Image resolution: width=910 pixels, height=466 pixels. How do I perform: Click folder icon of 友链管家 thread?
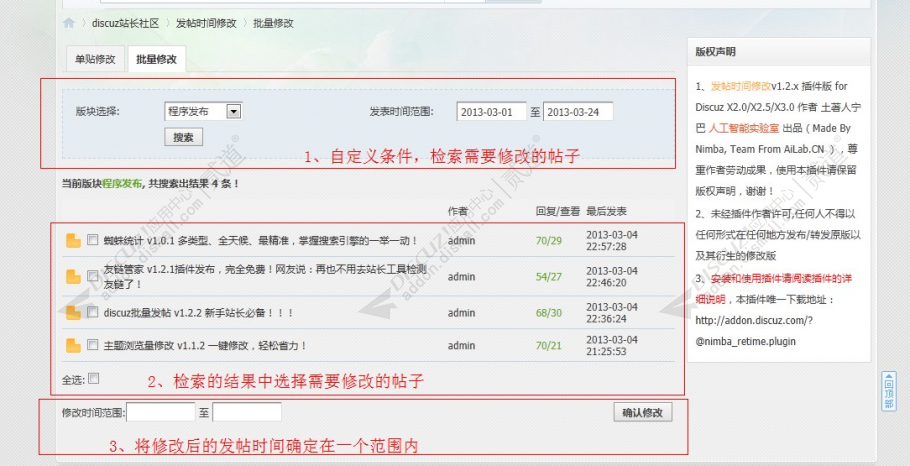[x=73, y=277]
